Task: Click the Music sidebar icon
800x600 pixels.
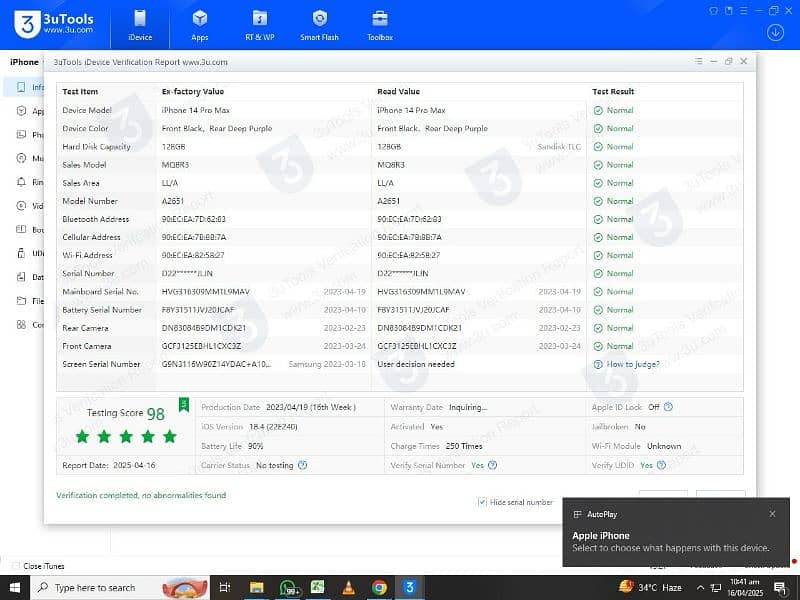Action: tap(21, 158)
